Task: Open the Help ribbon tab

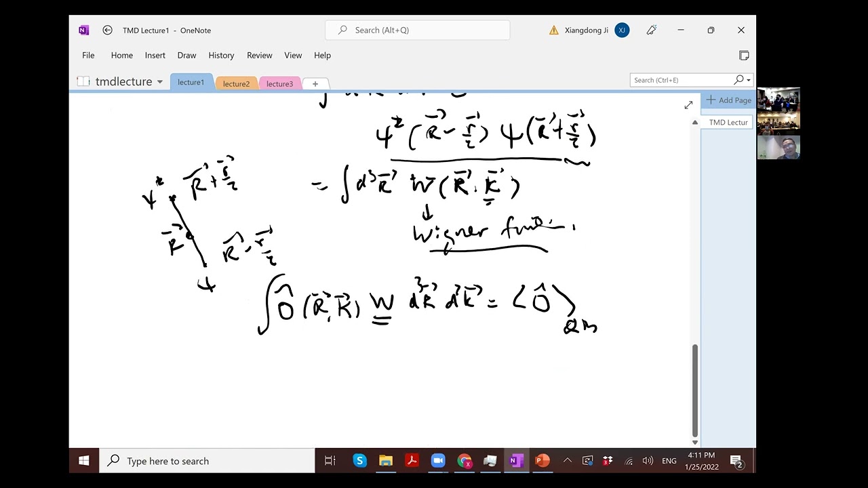Action: point(322,55)
